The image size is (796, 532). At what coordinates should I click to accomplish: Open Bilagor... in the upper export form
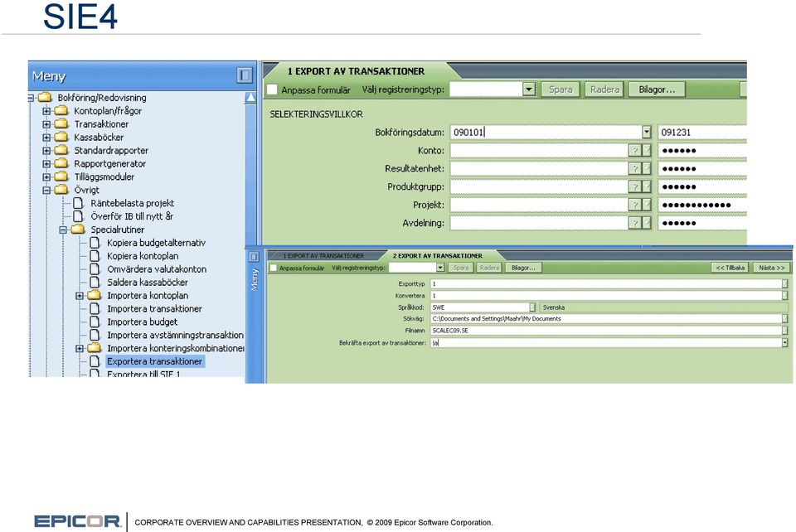tap(657, 89)
